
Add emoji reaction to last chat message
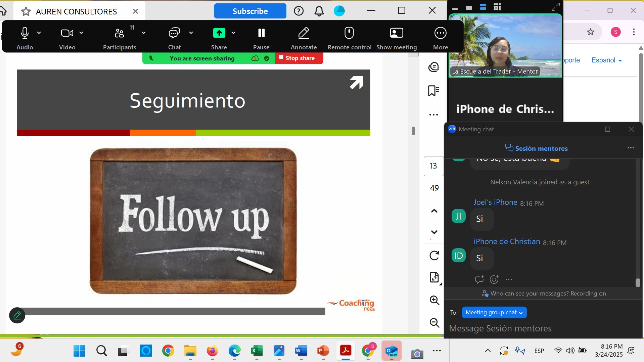(494, 279)
